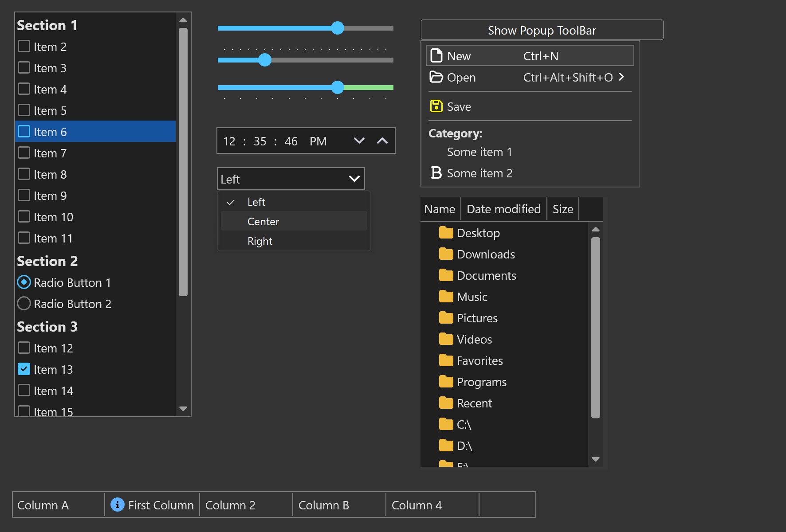Screen dimensions: 786x532
Task: Click the yellow Save floppy disk icon
Action: [x=436, y=106]
